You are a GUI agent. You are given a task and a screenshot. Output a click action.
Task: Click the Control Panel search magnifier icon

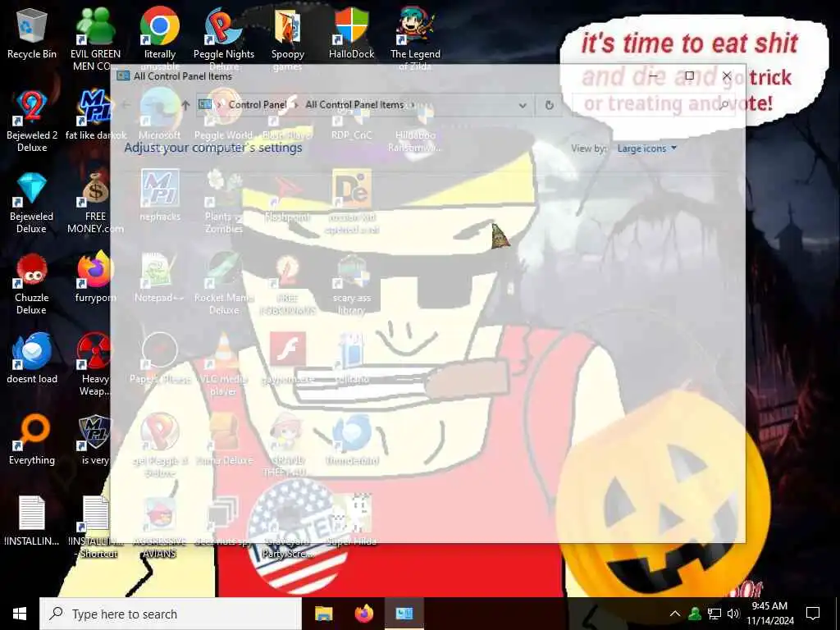724,105
